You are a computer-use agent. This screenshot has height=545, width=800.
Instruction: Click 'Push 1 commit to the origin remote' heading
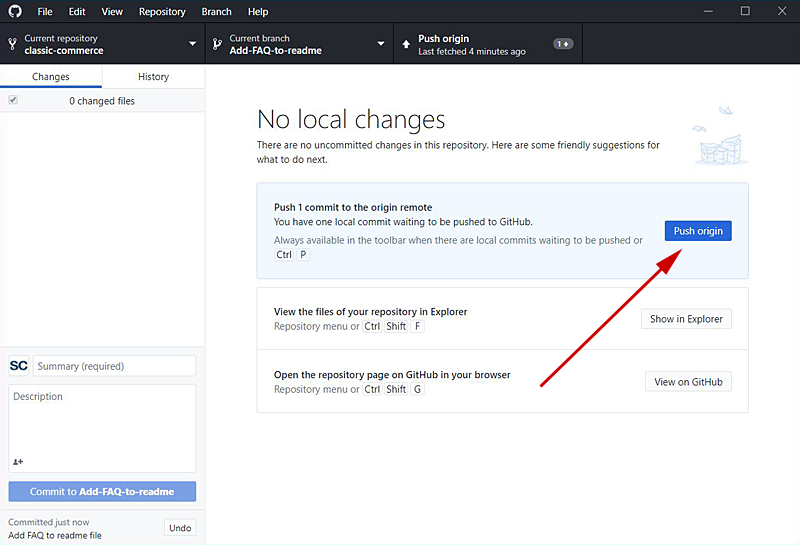[353, 207]
